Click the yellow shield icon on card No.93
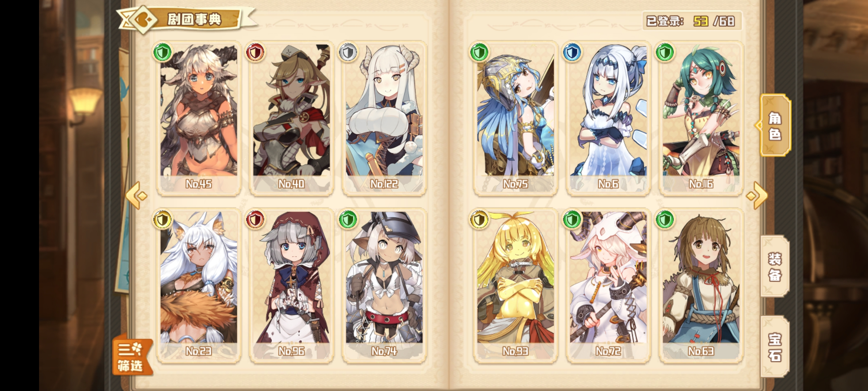Image resolution: width=868 pixels, height=391 pixels. (x=479, y=219)
